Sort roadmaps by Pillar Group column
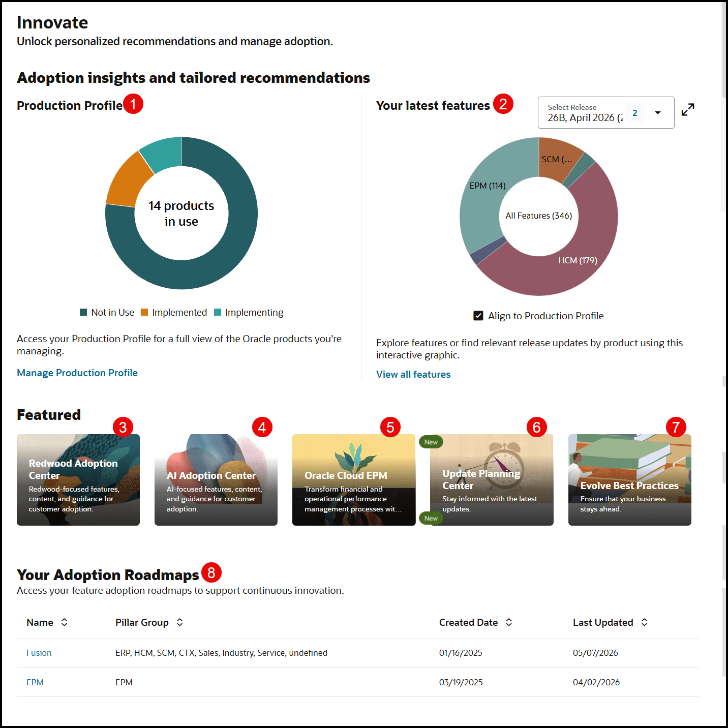 coord(179,622)
